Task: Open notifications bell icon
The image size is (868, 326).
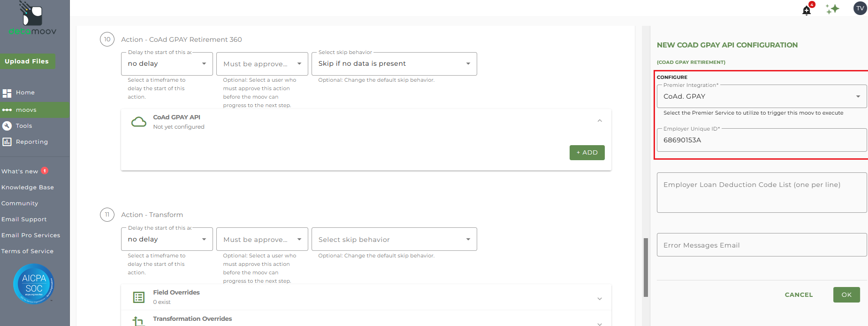Action: 807,10
